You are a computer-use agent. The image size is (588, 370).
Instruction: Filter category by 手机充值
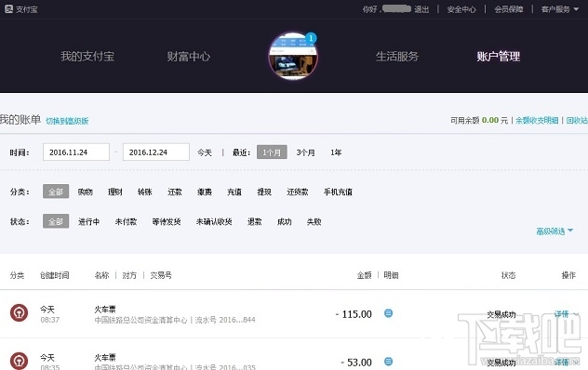(x=338, y=192)
